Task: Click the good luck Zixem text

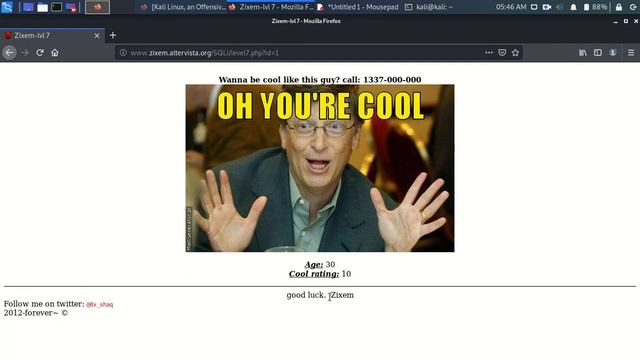Action: click(x=320, y=295)
